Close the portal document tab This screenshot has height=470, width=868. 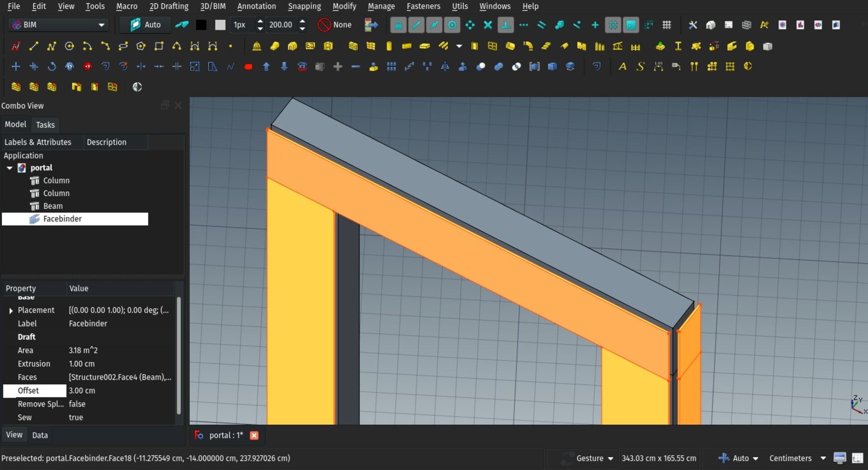tap(254, 435)
